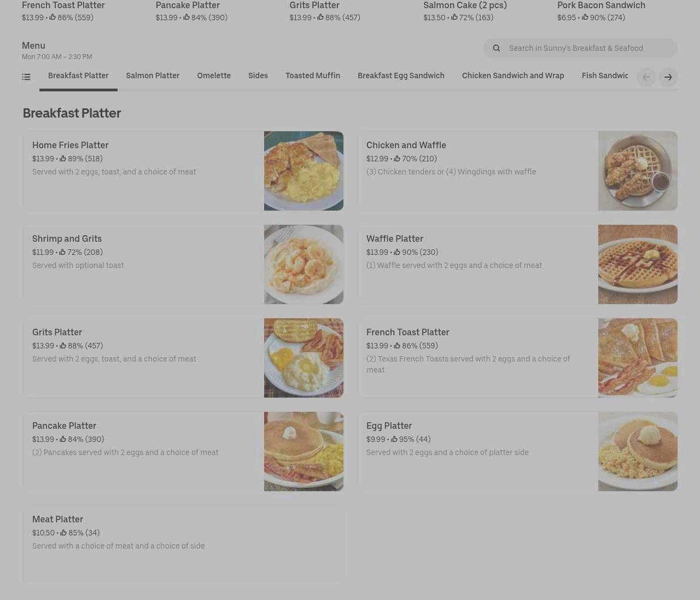Open the Home Fries Platter photo
This screenshot has height=600, width=700.
tap(304, 171)
